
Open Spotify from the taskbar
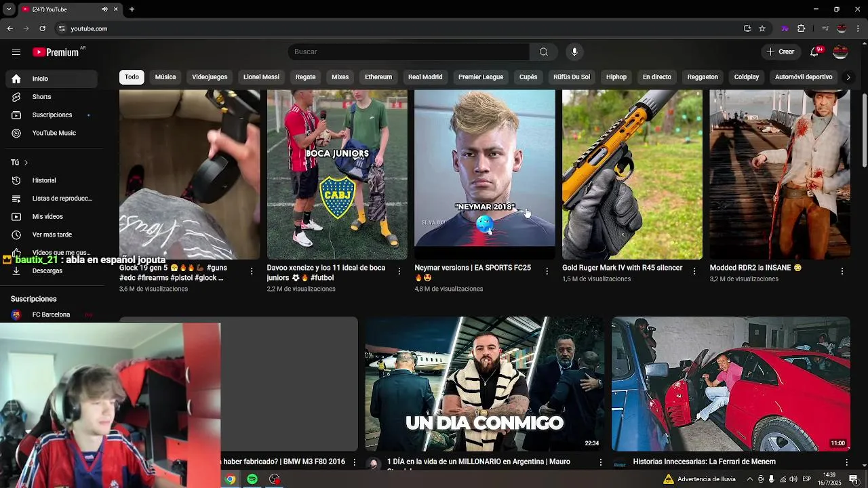point(252,479)
